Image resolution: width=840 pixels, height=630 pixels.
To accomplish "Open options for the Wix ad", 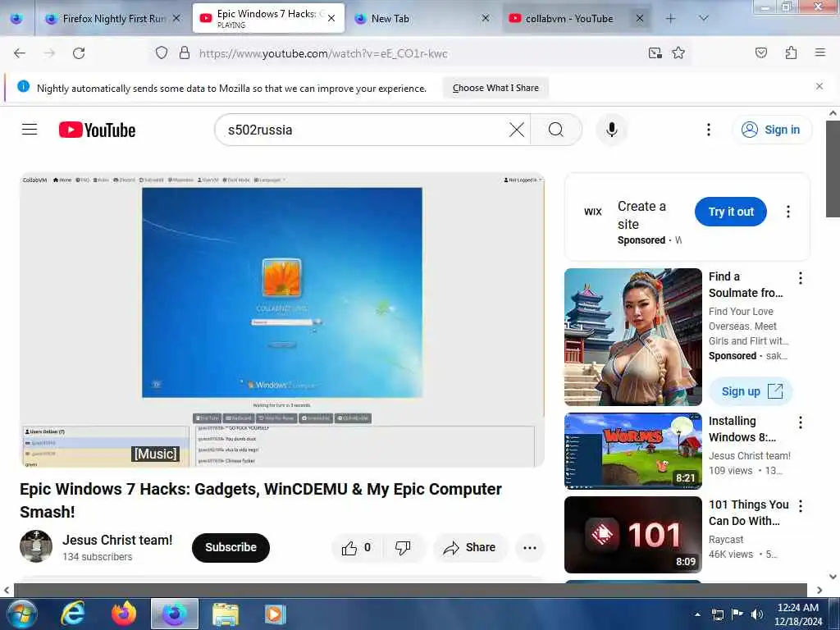I will [787, 212].
